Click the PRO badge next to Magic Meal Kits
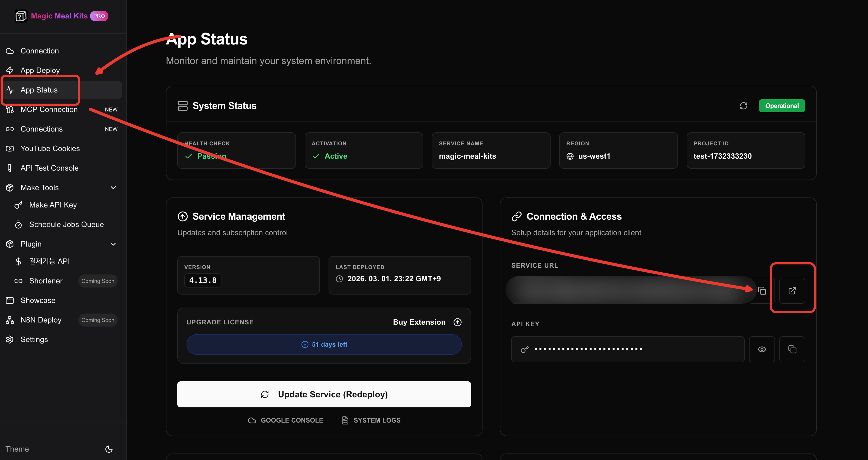The image size is (868, 460). [x=99, y=16]
